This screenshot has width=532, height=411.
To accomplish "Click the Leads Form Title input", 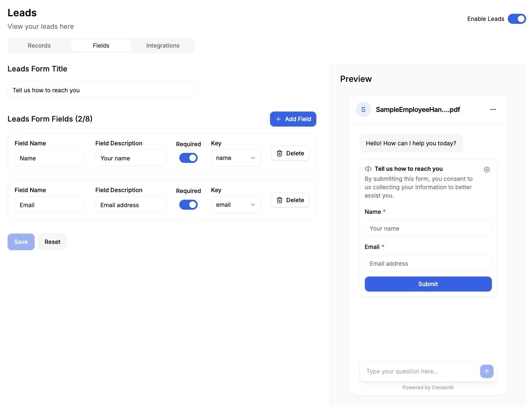I will (x=101, y=90).
